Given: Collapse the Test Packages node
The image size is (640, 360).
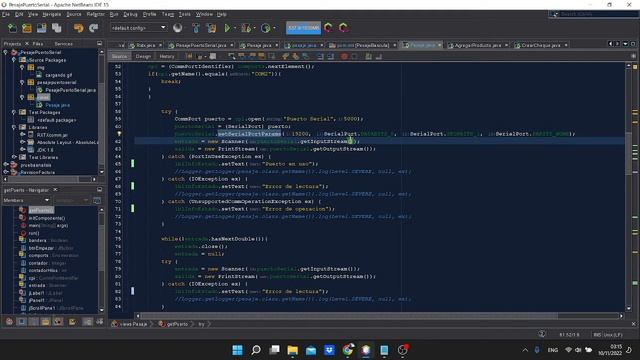Looking at the screenshot, I should pyautogui.click(x=14, y=112).
